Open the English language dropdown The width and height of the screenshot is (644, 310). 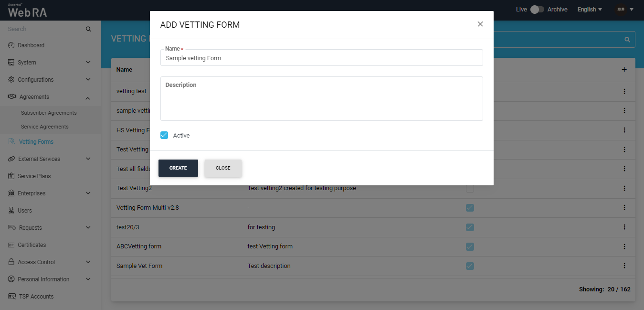[590, 10]
